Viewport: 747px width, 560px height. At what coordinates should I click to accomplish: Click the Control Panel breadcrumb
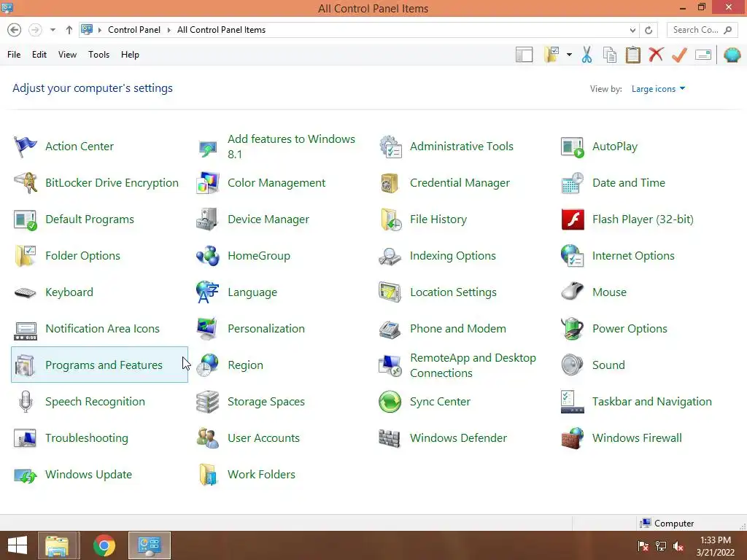[134, 30]
